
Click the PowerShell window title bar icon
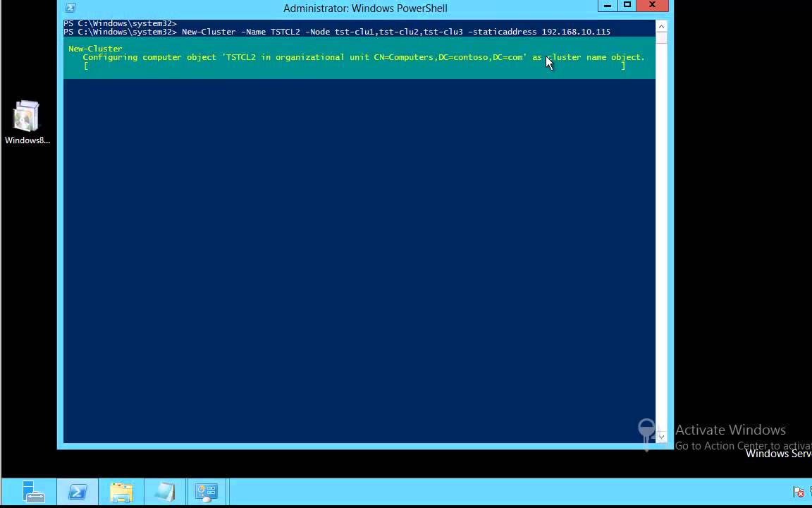(x=70, y=8)
